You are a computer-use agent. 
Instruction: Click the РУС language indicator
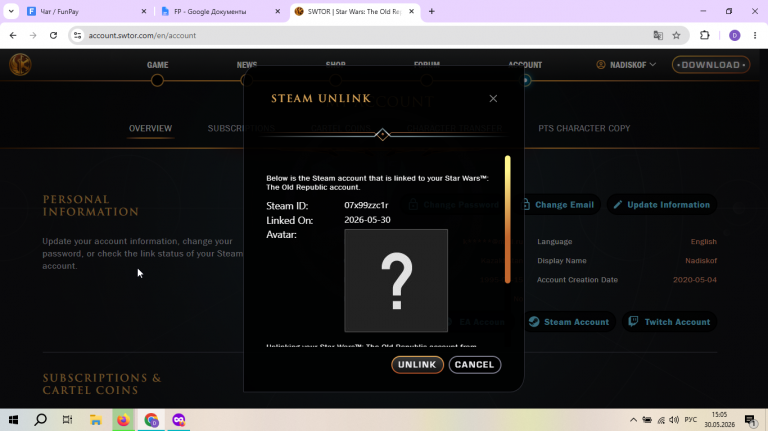click(691, 420)
